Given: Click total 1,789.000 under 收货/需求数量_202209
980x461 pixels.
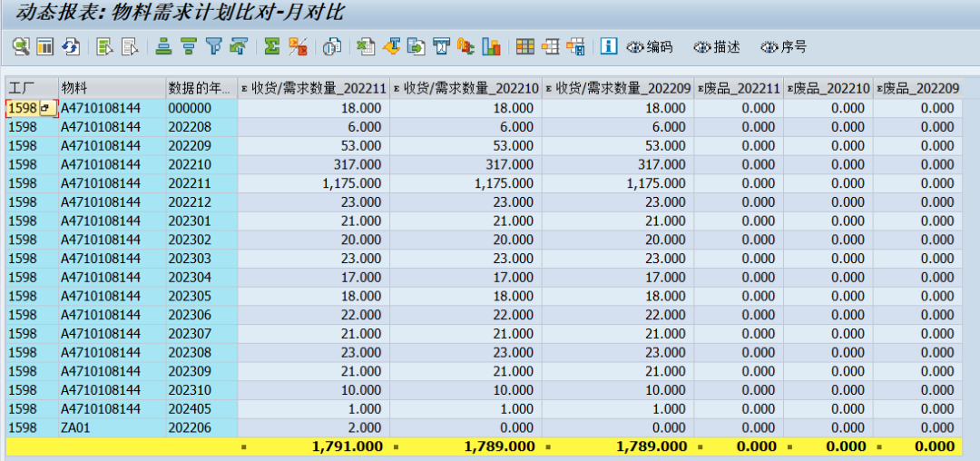Looking at the screenshot, I should pos(618,446).
